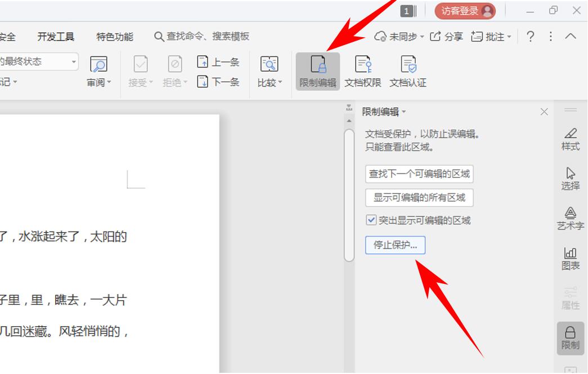
Task: Open Styles (样式) sidebar panel
Action: 571,139
